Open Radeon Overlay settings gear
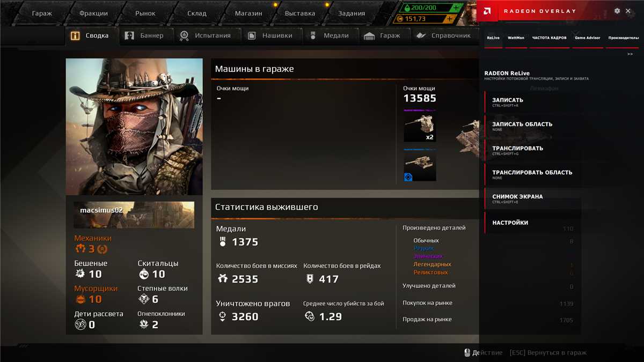Screen dimensions: 644x362 coord(617,11)
